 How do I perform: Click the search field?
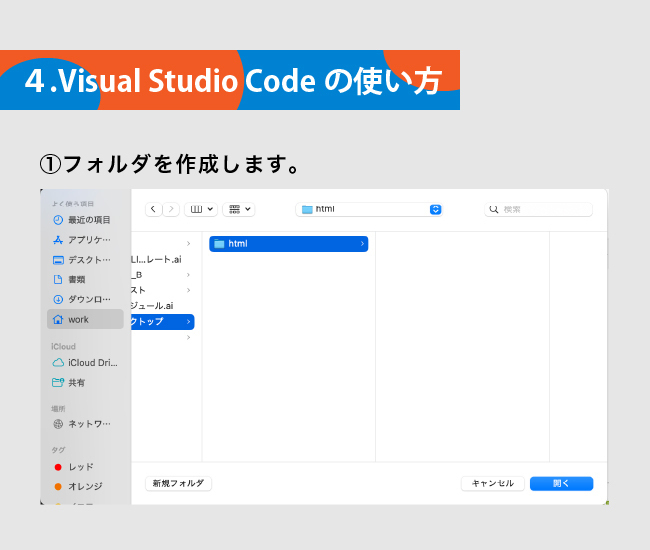point(538,209)
